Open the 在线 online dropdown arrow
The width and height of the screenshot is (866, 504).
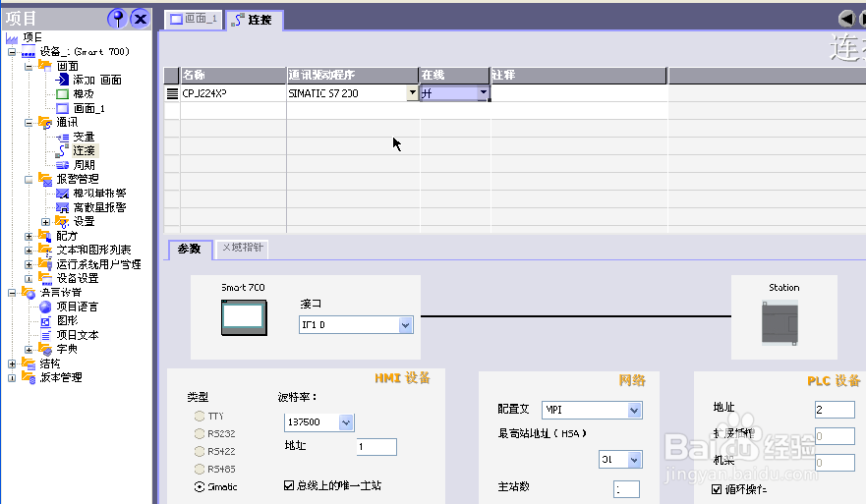(484, 92)
